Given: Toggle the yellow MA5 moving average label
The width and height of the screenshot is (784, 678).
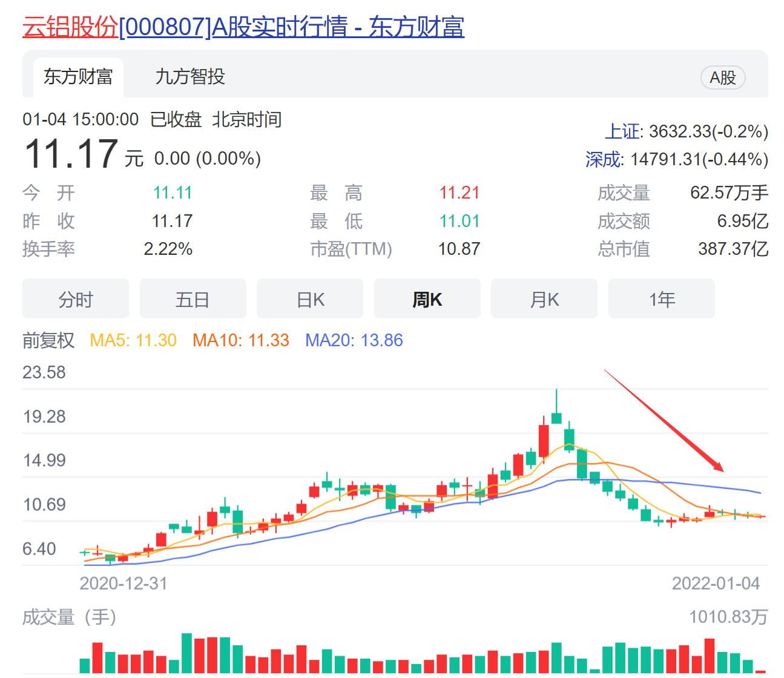Looking at the screenshot, I should 133,340.
